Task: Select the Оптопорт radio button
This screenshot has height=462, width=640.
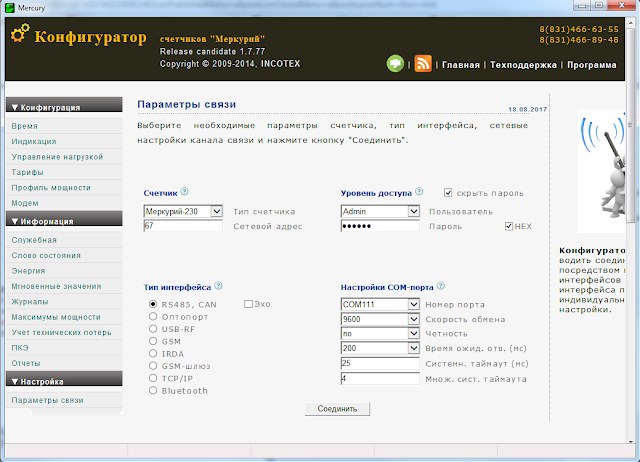Action: (153, 316)
